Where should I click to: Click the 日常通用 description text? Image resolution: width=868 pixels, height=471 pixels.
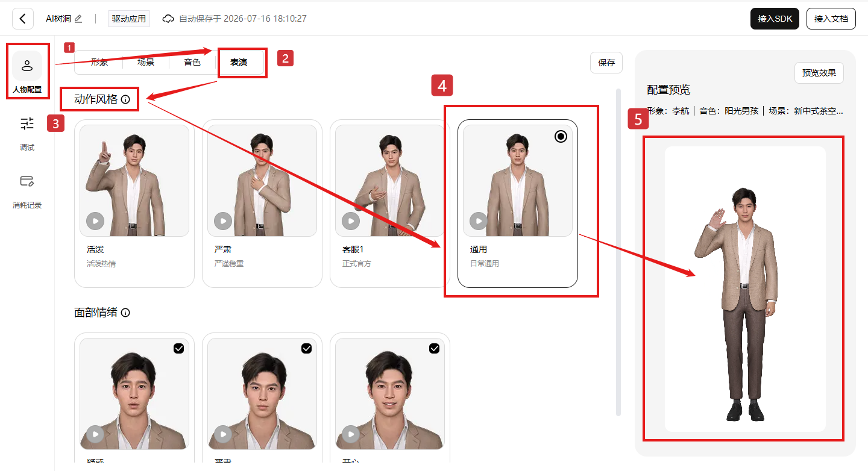pyautogui.click(x=485, y=264)
